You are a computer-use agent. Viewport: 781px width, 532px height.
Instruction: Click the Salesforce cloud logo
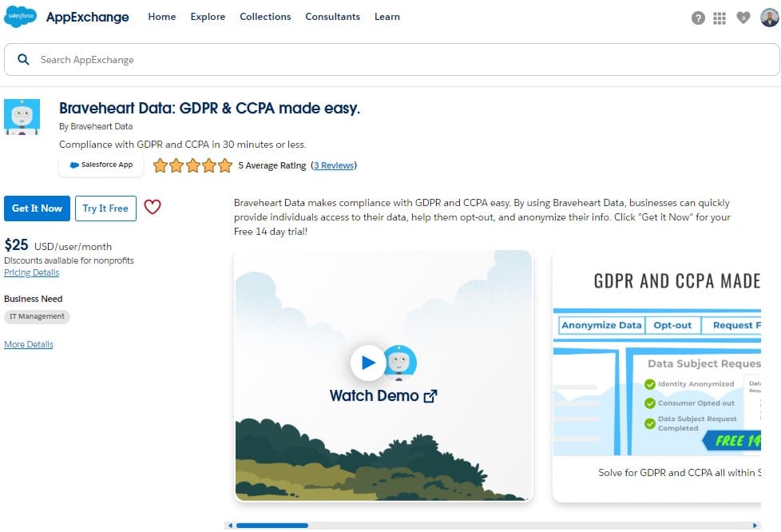21,17
